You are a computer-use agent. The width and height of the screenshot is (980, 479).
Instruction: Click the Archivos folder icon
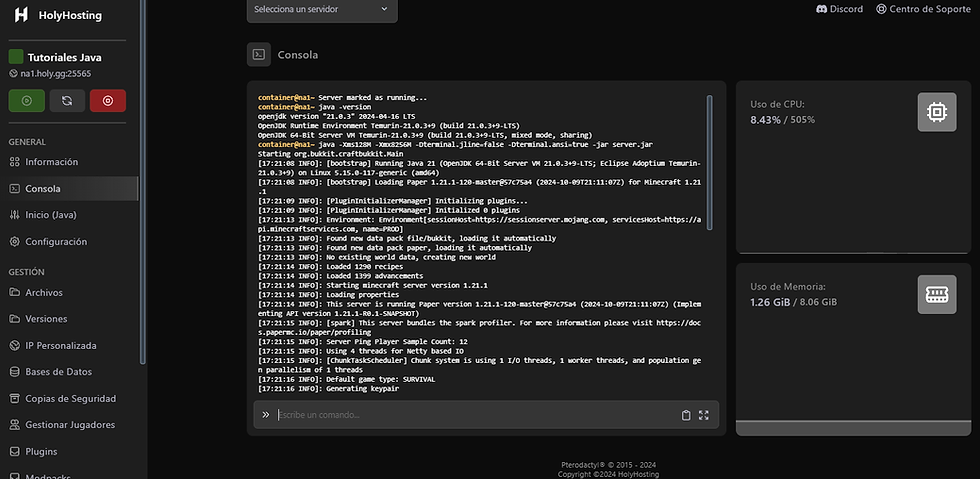14,292
